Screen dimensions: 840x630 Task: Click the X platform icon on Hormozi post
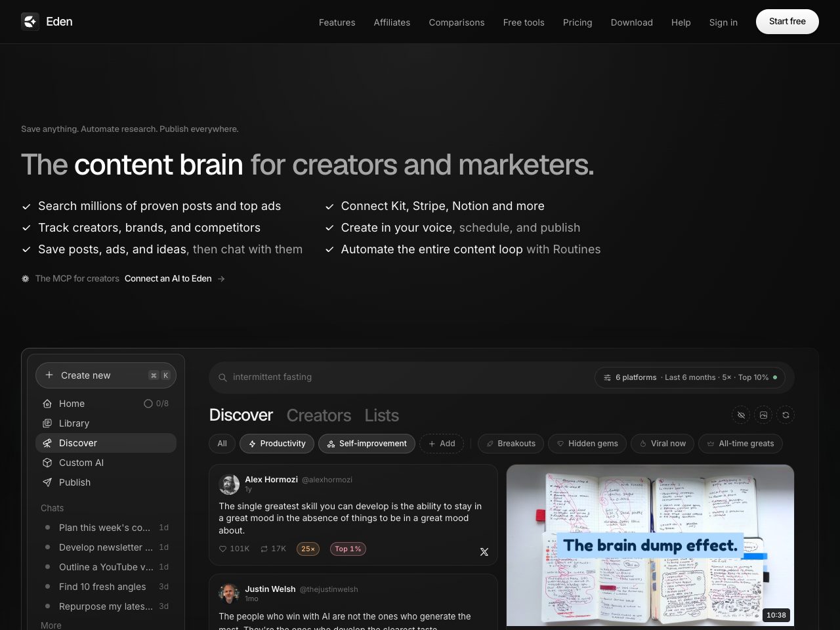(x=484, y=552)
